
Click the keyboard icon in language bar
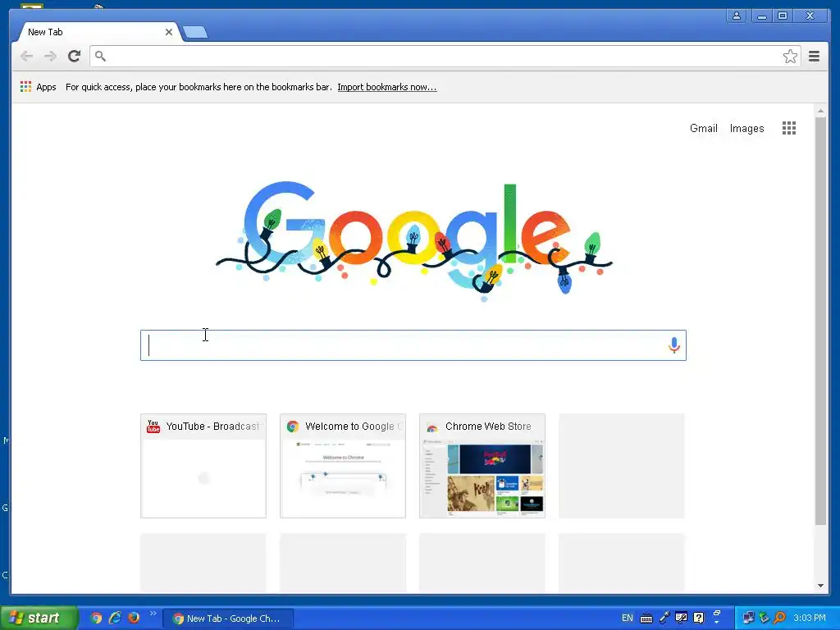[x=646, y=619]
